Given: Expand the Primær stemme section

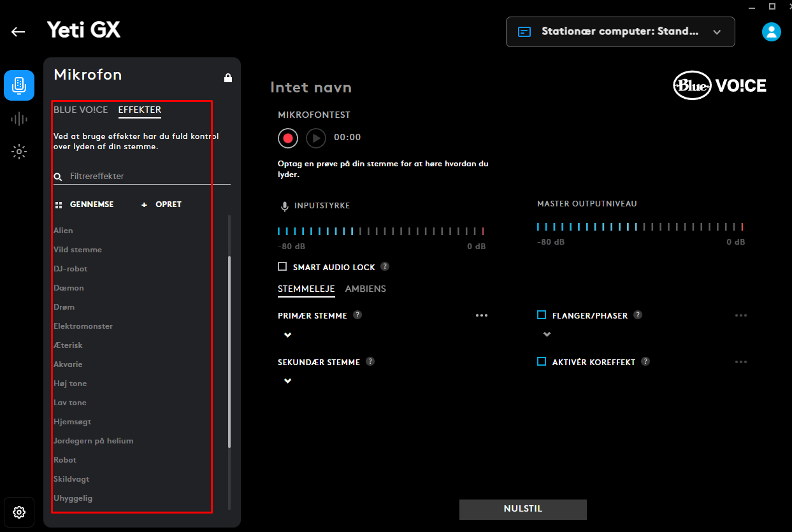Looking at the screenshot, I should tap(287, 334).
